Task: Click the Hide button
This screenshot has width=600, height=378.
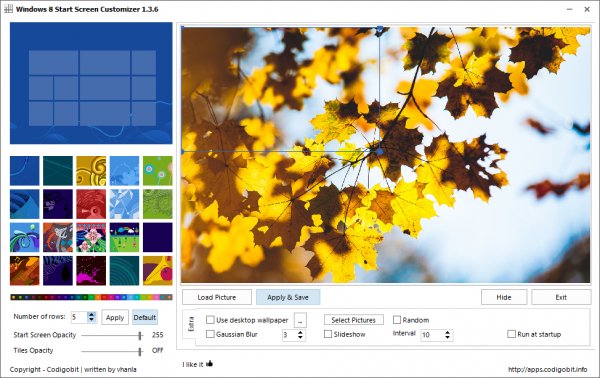Action: coord(504,297)
